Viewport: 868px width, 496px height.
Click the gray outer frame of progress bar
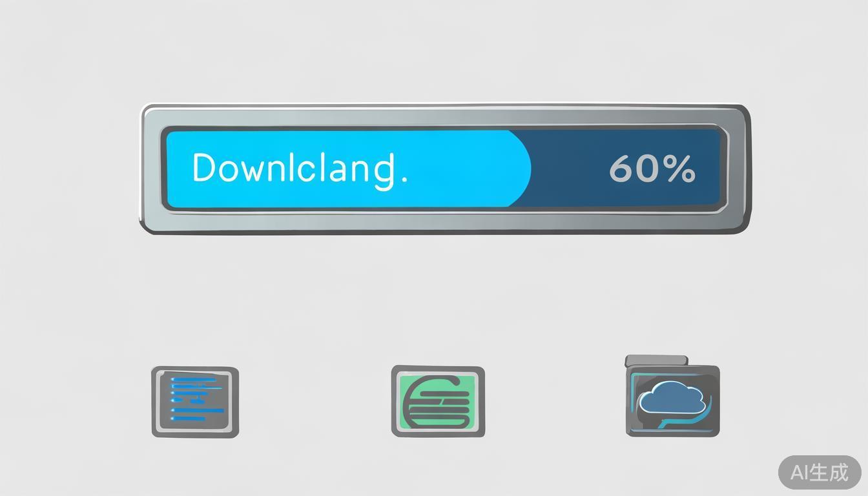pos(446,114)
